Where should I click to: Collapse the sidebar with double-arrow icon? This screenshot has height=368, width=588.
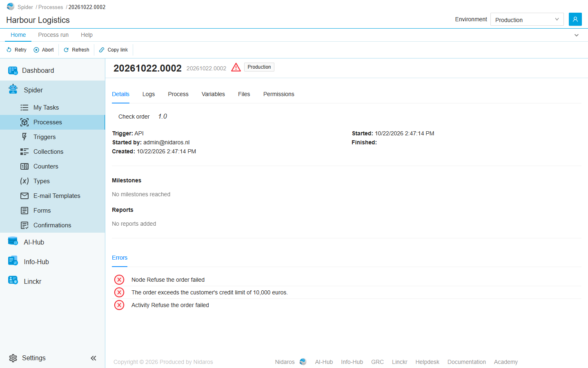point(94,358)
